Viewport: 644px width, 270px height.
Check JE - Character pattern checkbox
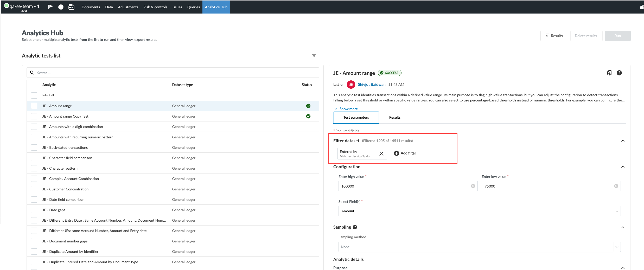[x=34, y=168]
